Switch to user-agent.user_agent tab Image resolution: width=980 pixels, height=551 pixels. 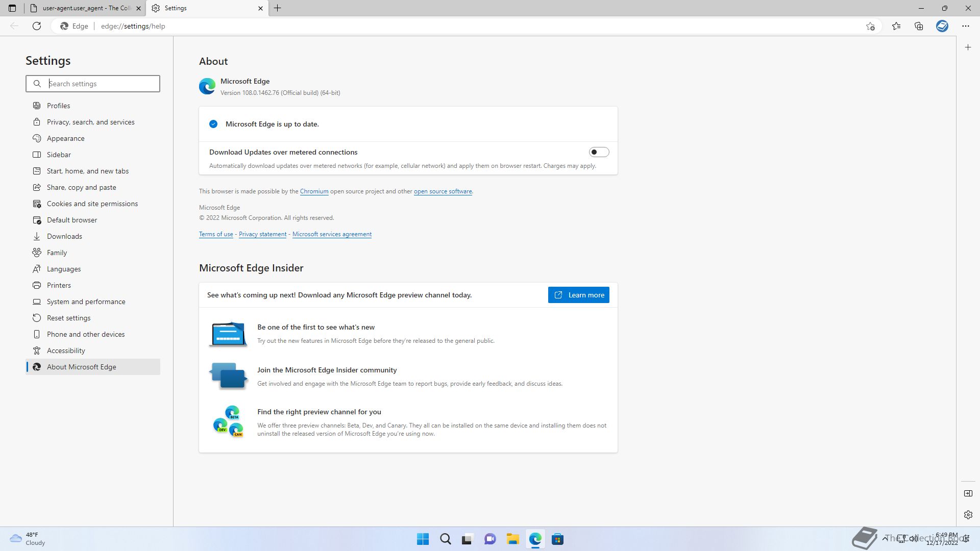86,8
